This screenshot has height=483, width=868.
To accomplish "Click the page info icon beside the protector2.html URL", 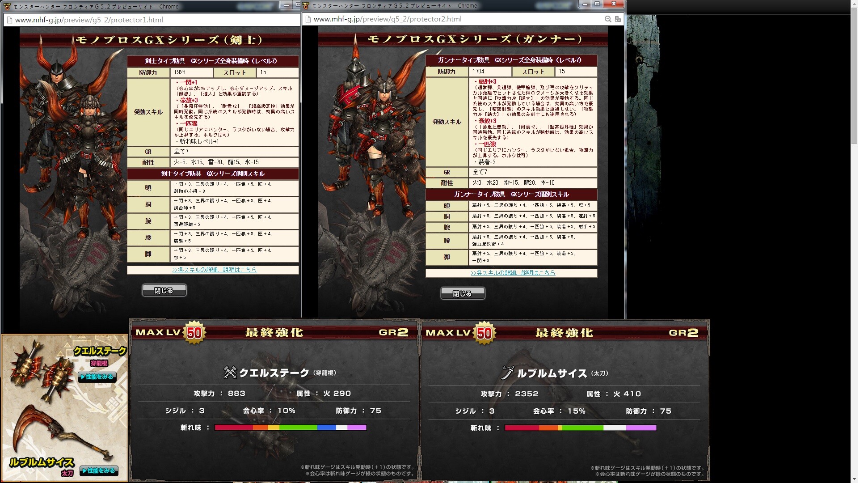I will [308, 19].
